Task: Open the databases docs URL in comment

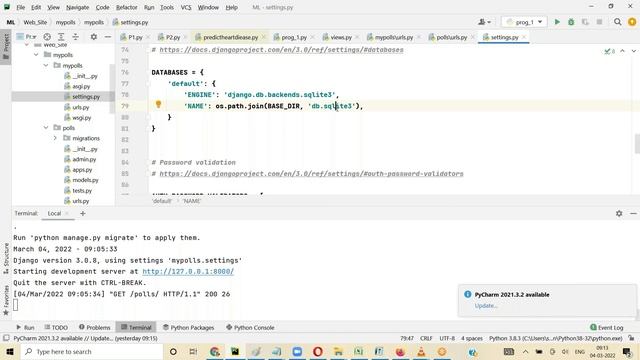Action: point(281,50)
